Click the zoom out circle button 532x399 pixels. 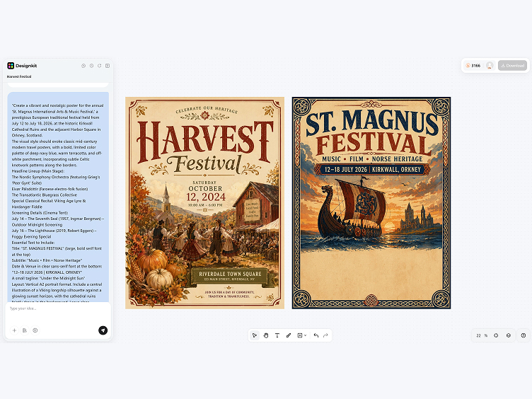509,335
